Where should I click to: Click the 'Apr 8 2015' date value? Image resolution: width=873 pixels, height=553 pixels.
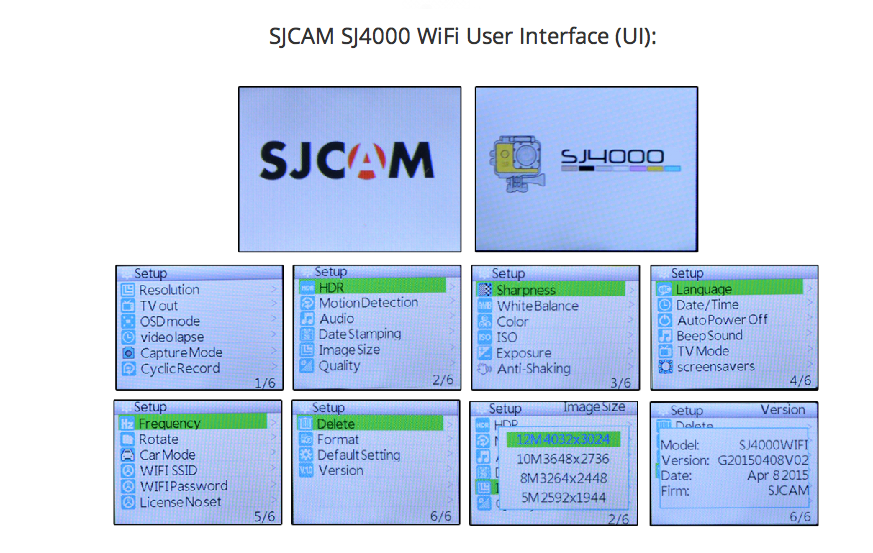coord(777,476)
